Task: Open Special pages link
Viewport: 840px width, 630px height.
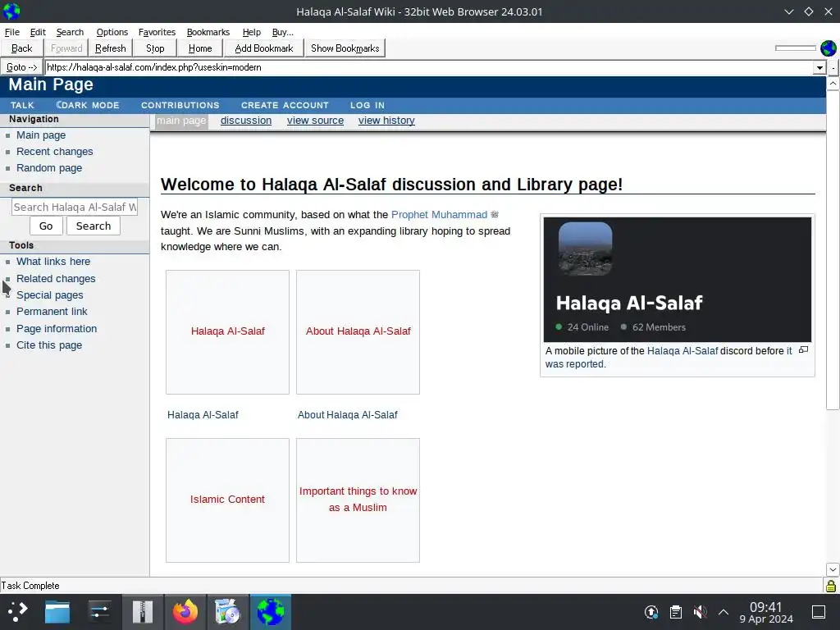Action: (x=50, y=295)
